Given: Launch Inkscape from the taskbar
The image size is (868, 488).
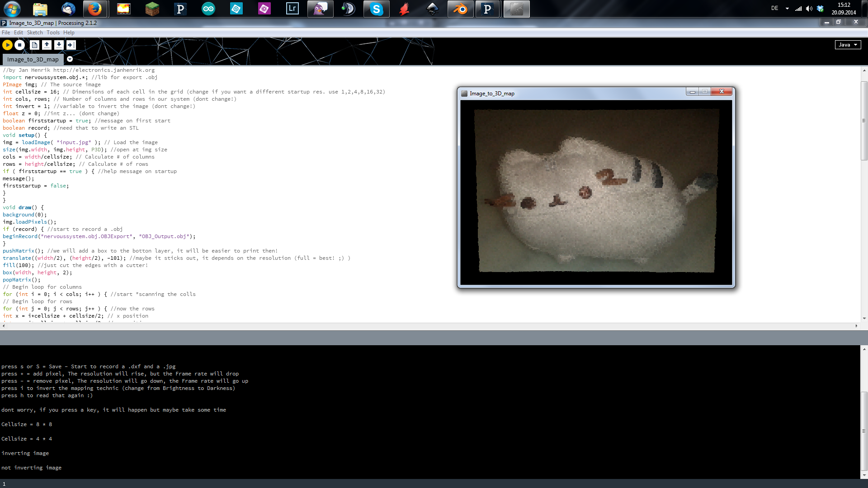Looking at the screenshot, I should point(433,9).
